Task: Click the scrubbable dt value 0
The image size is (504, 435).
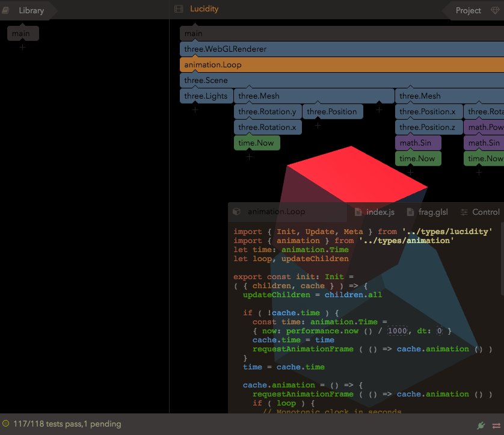Action: click(440, 331)
